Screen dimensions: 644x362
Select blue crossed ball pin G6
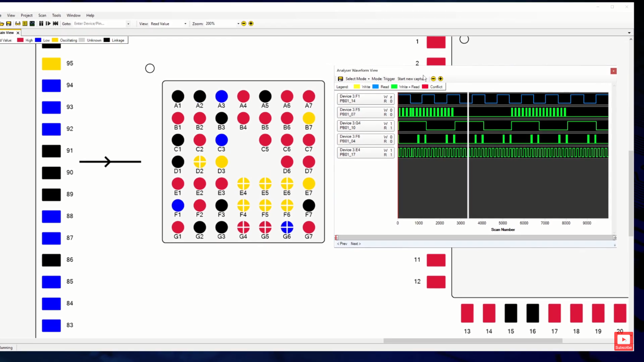pos(287,227)
